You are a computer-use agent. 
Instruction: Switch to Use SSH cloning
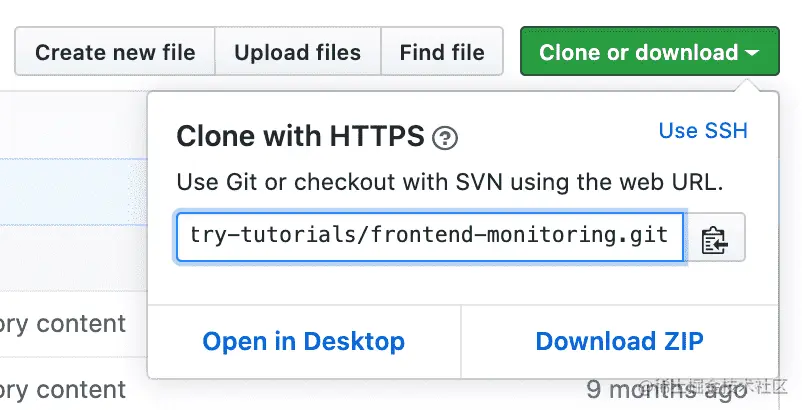tap(703, 131)
